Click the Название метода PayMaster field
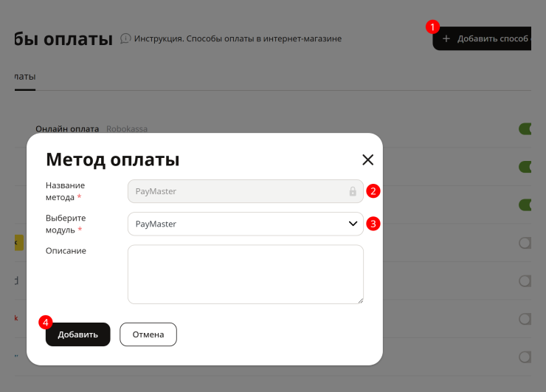 (246, 191)
